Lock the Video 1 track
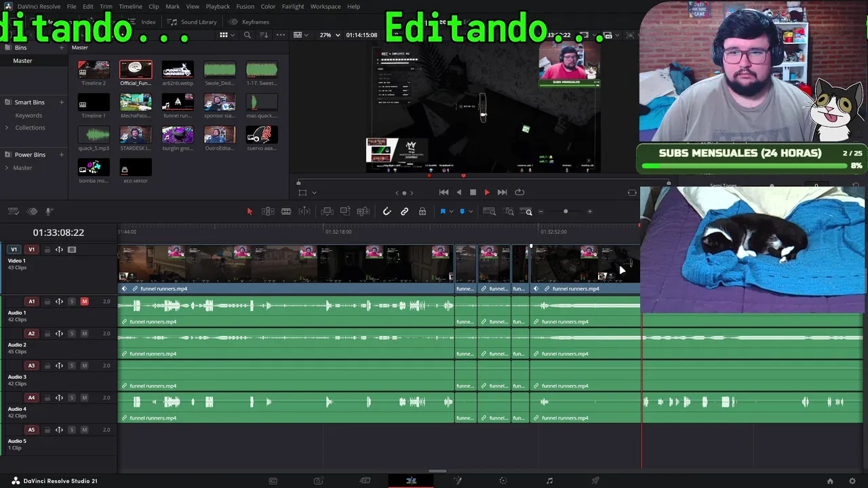Screen dimensions: 868x488 (47, 249)
